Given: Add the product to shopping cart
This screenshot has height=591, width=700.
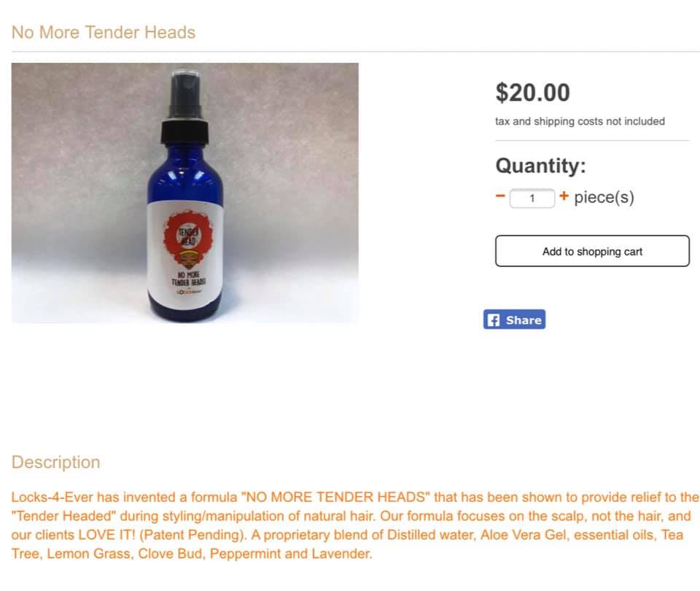Looking at the screenshot, I should [x=592, y=251].
